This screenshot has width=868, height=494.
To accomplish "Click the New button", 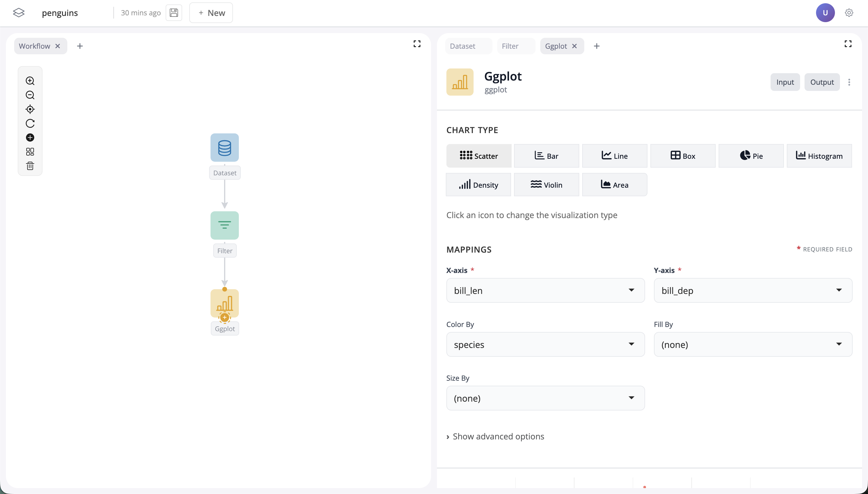I will [x=211, y=13].
